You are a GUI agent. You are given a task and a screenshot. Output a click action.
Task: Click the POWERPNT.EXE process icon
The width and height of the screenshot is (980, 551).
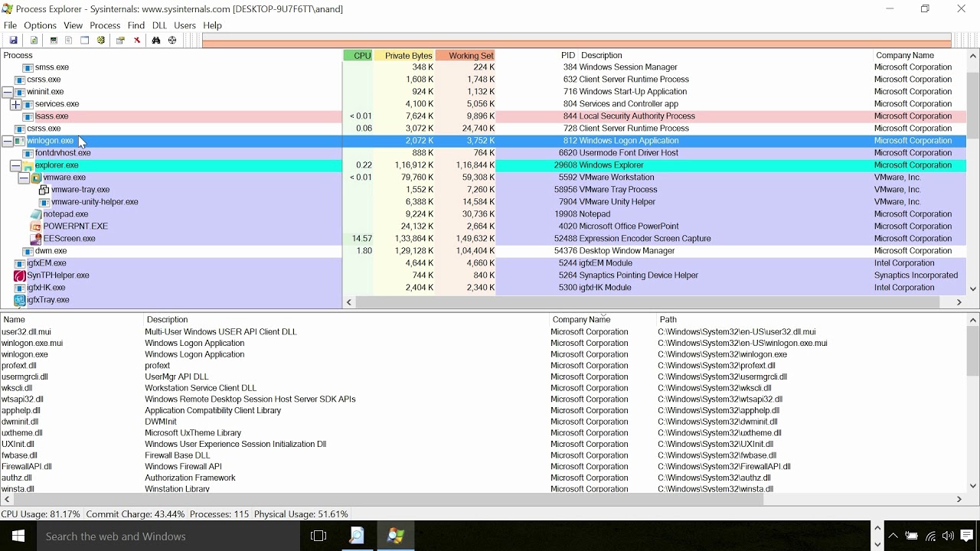pyautogui.click(x=36, y=227)
